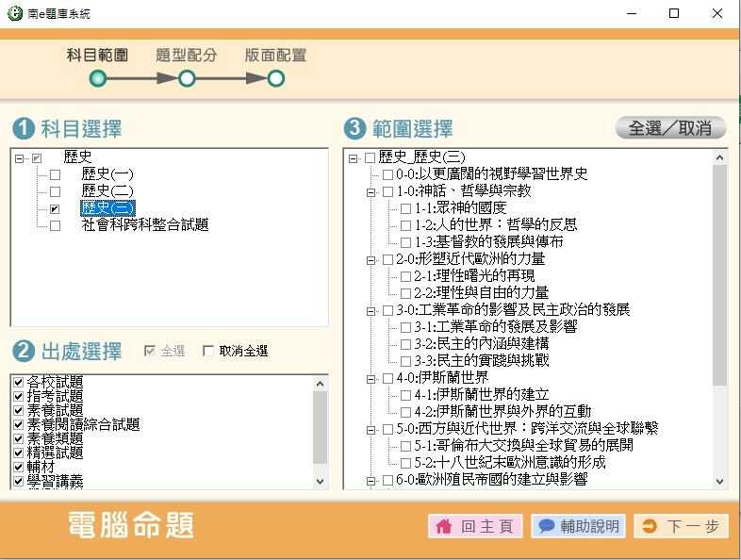Uncheck the 素養試題 source checkbox
741x560 pixels.
(x=19, y=410)
